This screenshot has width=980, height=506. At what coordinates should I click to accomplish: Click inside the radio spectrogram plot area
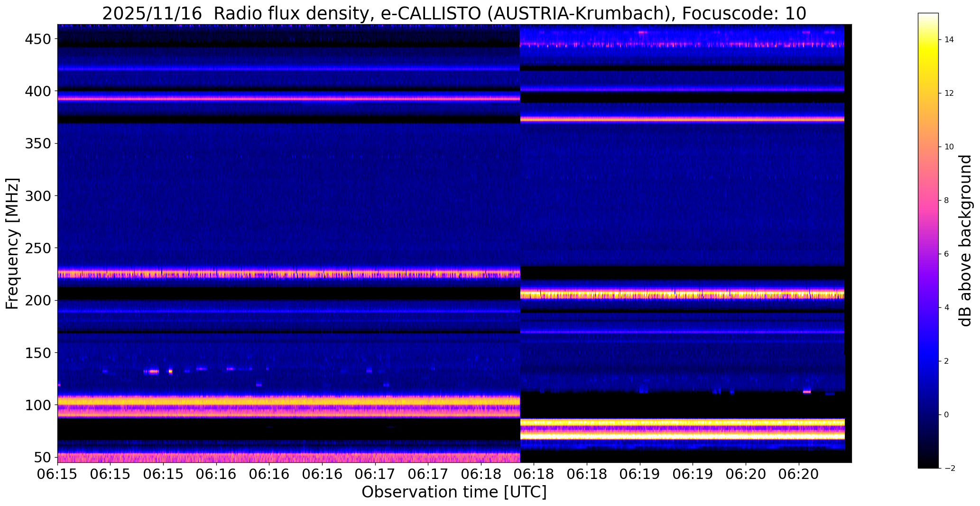(454, 243)
